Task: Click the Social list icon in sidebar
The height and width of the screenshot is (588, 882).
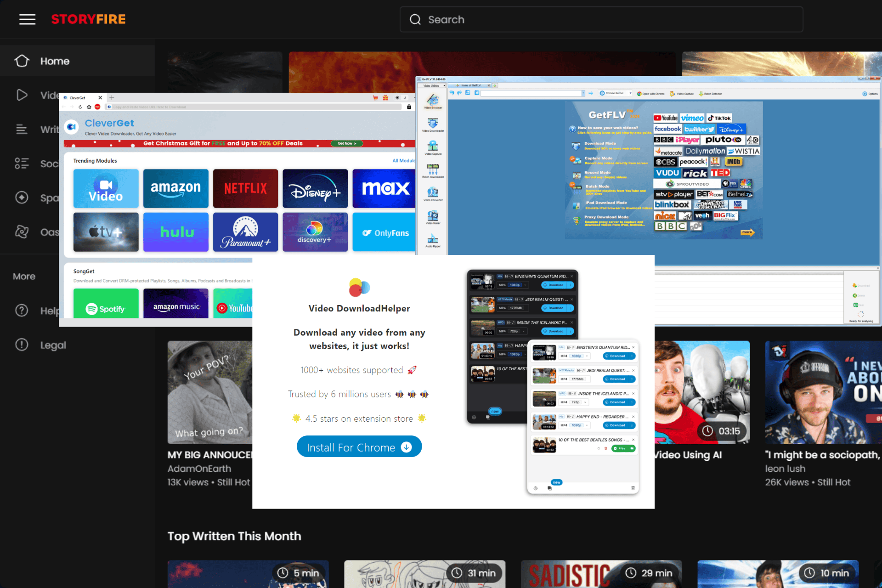Action: [22, 164]
